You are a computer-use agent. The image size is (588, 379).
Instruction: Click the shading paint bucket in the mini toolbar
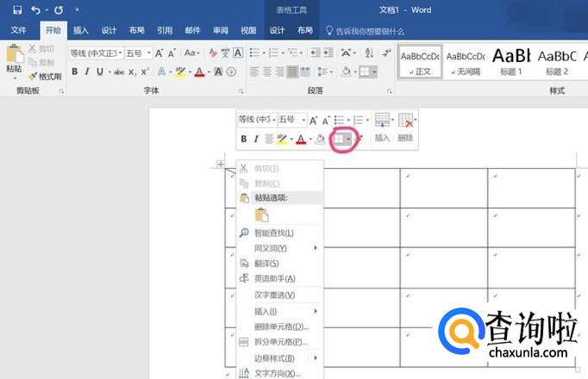319,139
